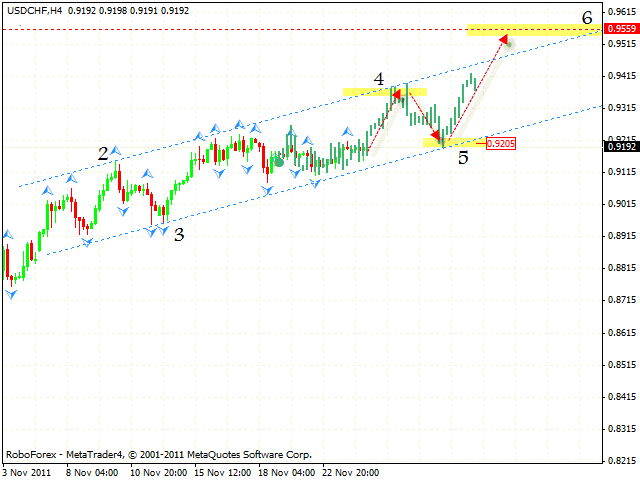Select wave label 5 below the pullback low

click(463, 158)
